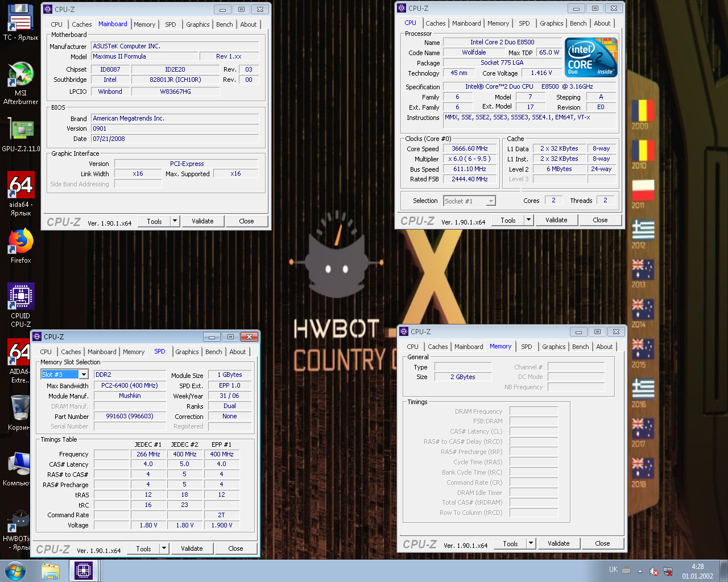This screenshot has width=728, height=582.
Task: Switch to Memory tab in SPD window
Action: [x=134, y=352]
